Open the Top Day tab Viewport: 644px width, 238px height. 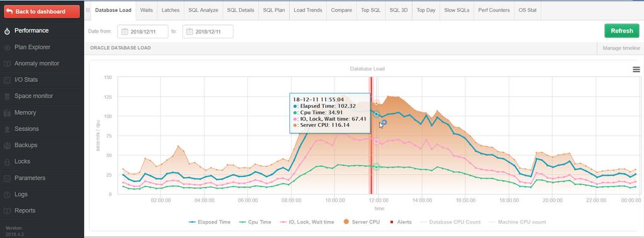[x=426, y=10]
